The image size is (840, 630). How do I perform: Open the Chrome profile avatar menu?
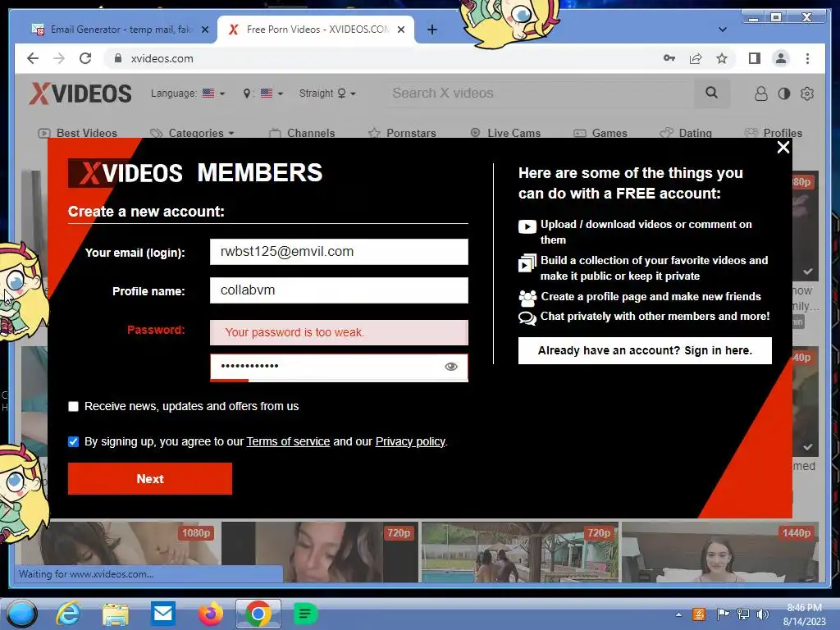tap(781, 58)
